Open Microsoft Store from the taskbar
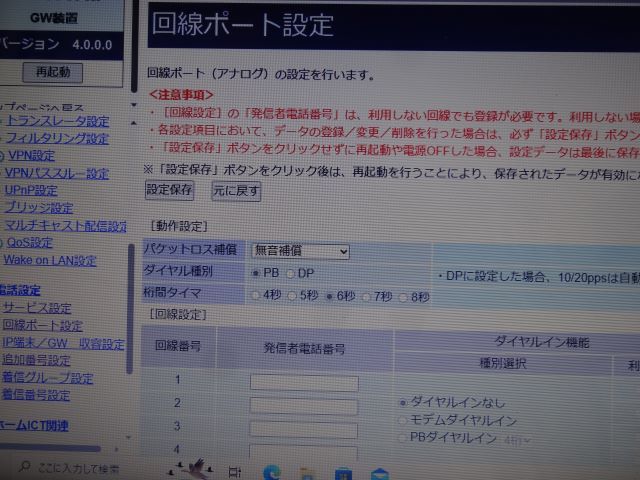 (x=343, y=473)
